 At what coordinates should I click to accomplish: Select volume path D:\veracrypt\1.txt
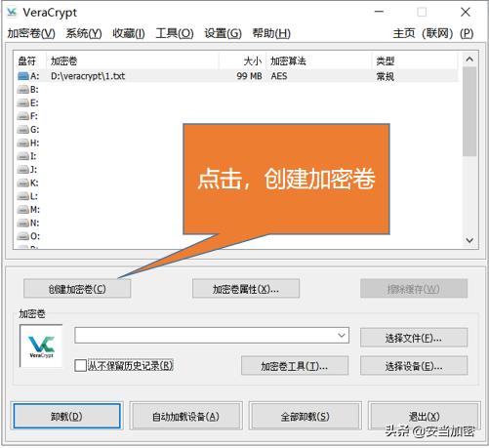pos(88,76)
